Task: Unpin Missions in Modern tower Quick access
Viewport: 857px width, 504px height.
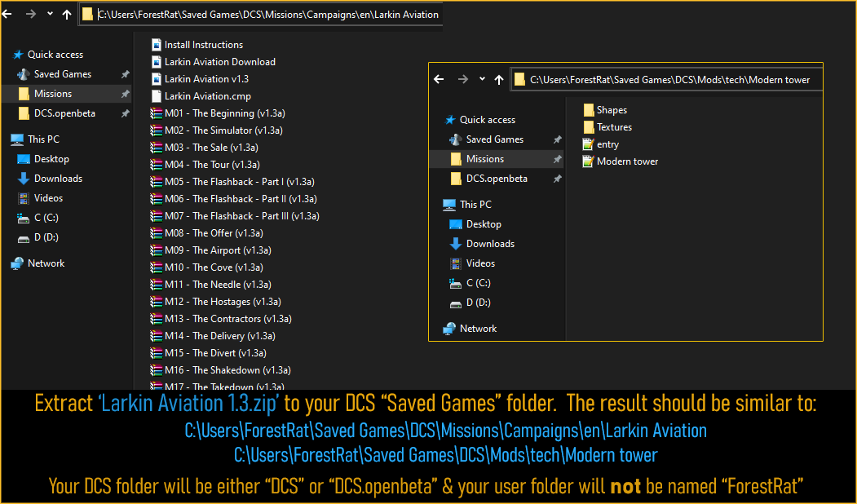Action: (x=557, y=159)
